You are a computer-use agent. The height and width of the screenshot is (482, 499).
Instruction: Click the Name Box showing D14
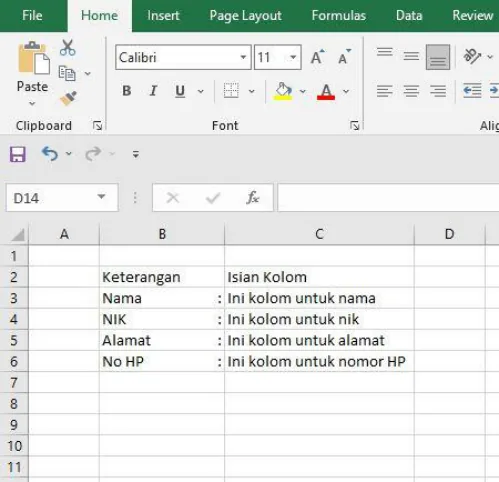click(62, 198)
